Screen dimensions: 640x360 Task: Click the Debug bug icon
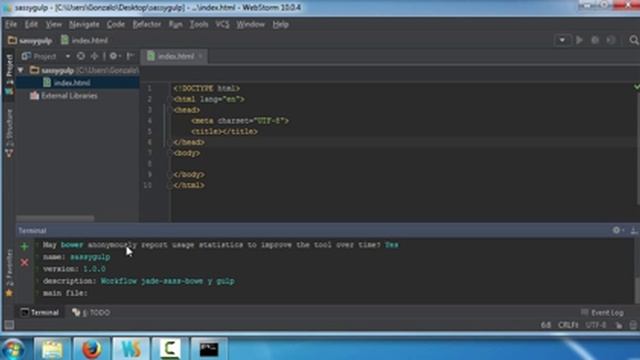595,40
